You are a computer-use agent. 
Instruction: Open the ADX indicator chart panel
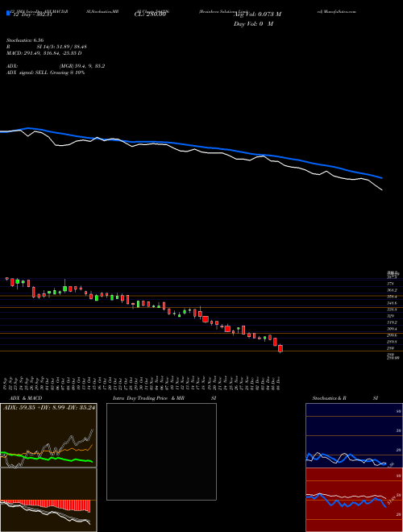pos(48,435)
